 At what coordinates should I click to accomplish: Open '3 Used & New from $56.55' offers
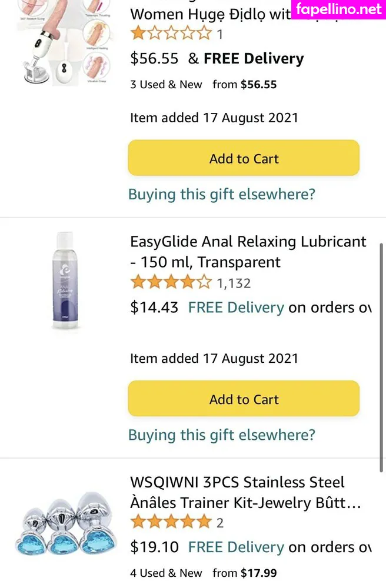[203, 85]
